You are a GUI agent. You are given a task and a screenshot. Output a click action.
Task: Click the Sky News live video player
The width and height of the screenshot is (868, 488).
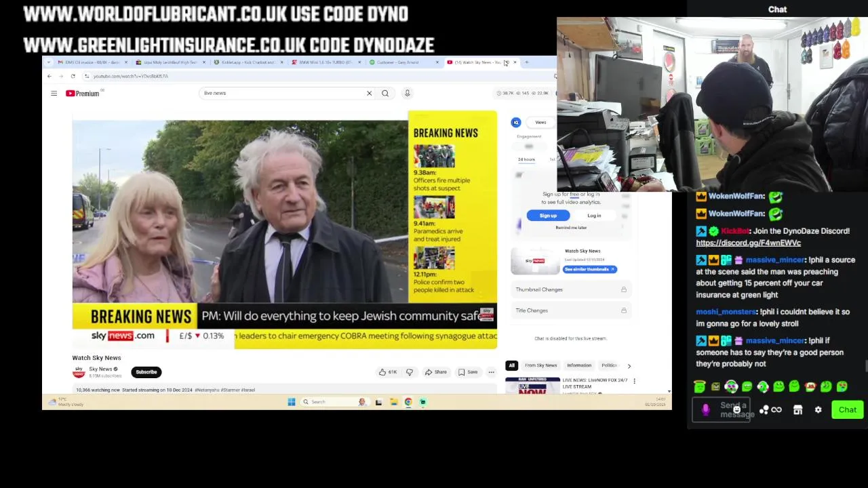[x=284, y=230]
